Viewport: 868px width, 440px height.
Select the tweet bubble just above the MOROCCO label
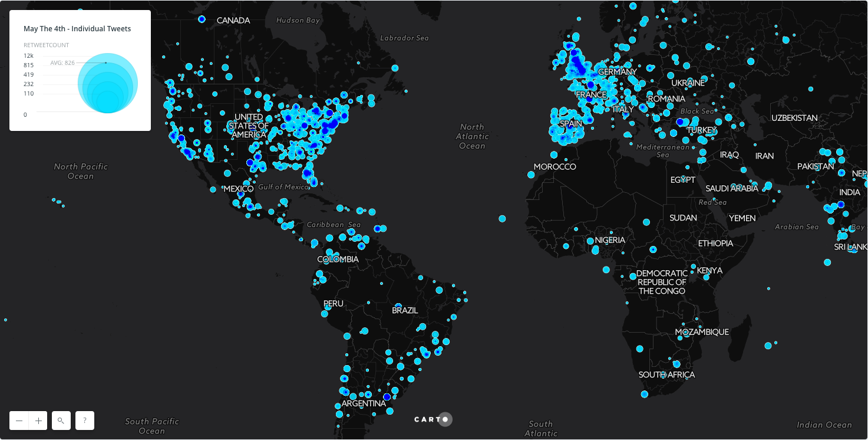tap(530, 175)
